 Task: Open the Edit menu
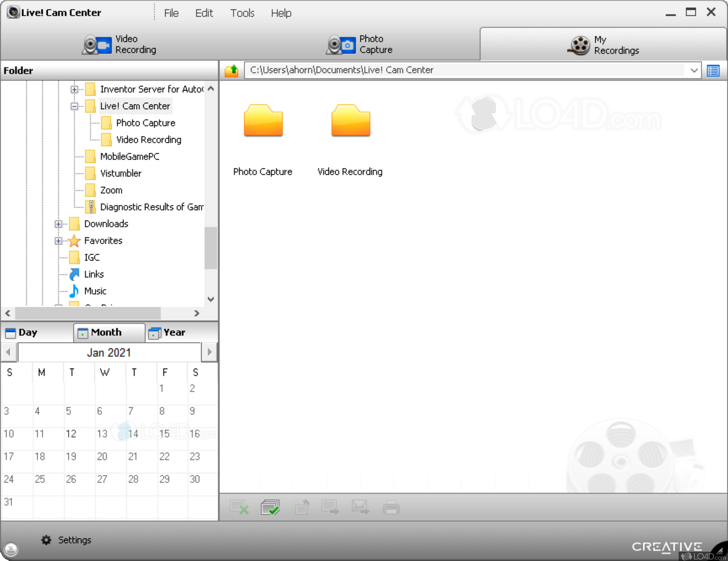[204, 13]
